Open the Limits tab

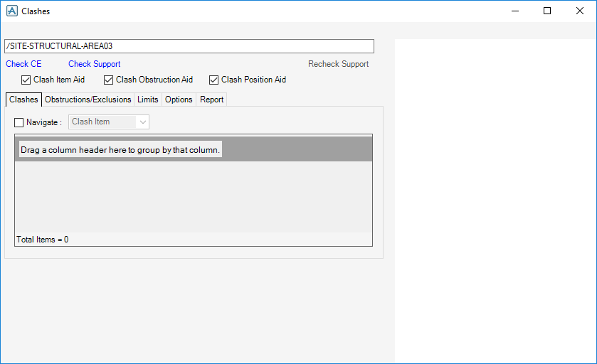click(148, 100)
